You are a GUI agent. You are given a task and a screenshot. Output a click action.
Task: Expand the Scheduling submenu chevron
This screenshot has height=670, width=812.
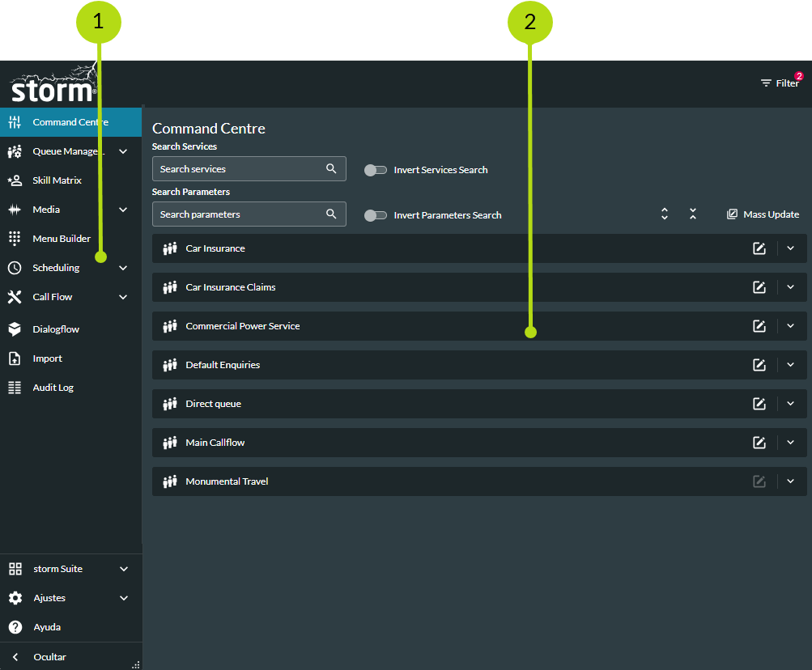(123, 268)
